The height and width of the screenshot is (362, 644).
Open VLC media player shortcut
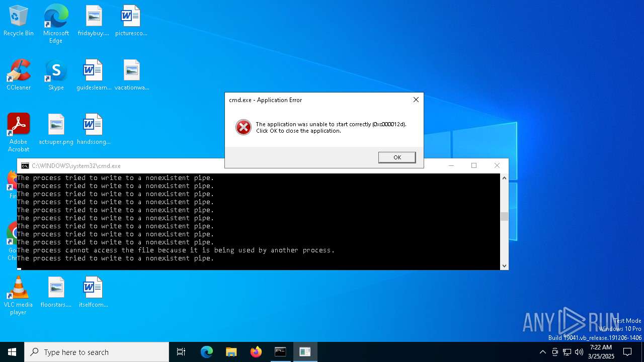tap(19, 296)
